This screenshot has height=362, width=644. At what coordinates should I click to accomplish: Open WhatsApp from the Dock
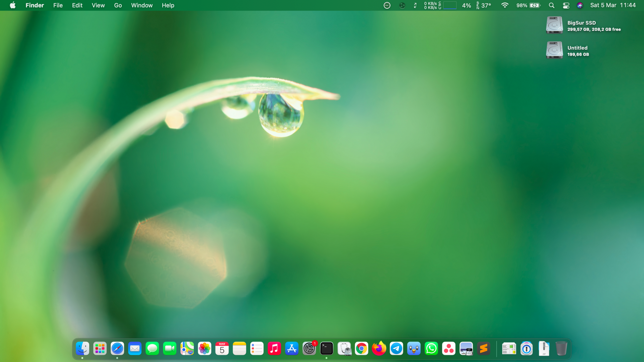click(x=431, y=348)
